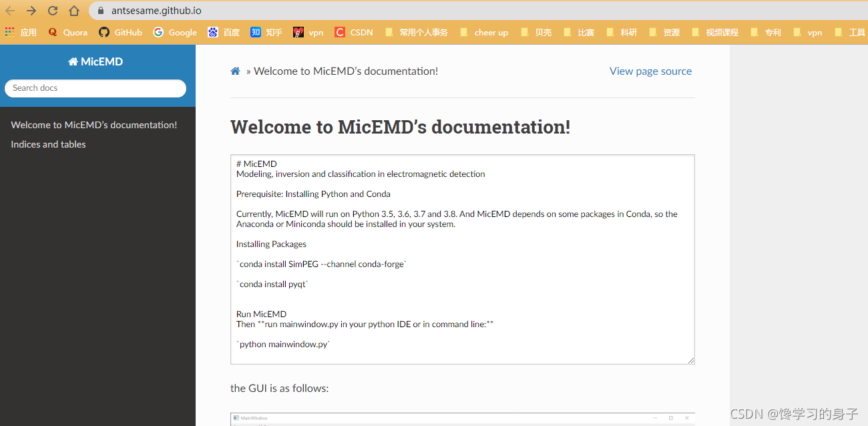Open the 知乎 bookmark
The width and height of the screenshot is (868, 426).
click(266, 32)
